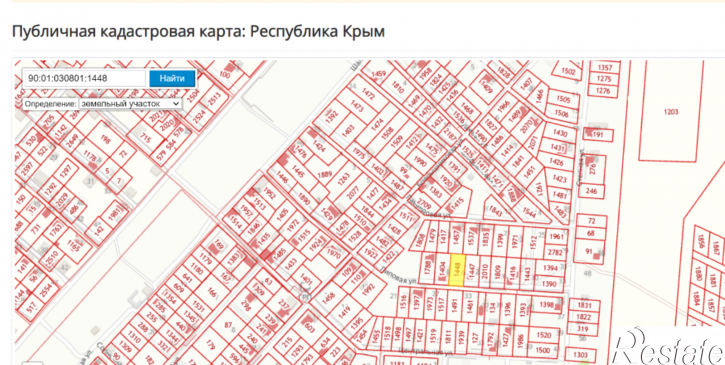
Task: Click parcel 1822 on the map
Action: coord(584,317)
